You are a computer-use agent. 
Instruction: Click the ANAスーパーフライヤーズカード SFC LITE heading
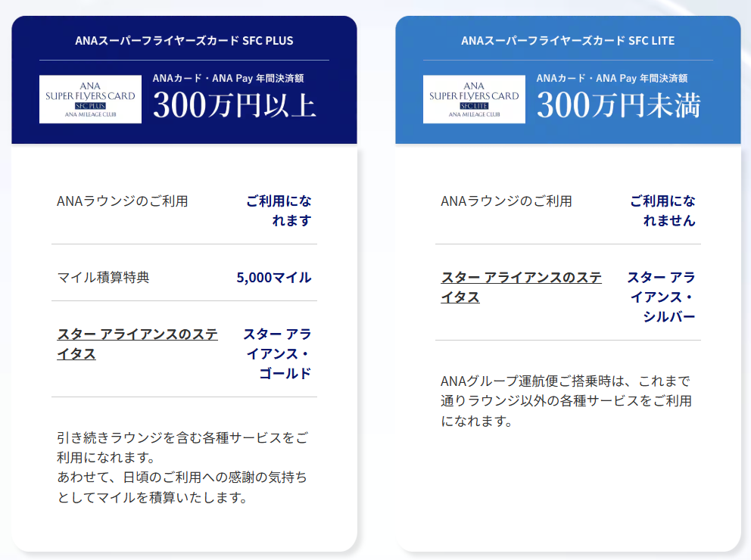568,40
